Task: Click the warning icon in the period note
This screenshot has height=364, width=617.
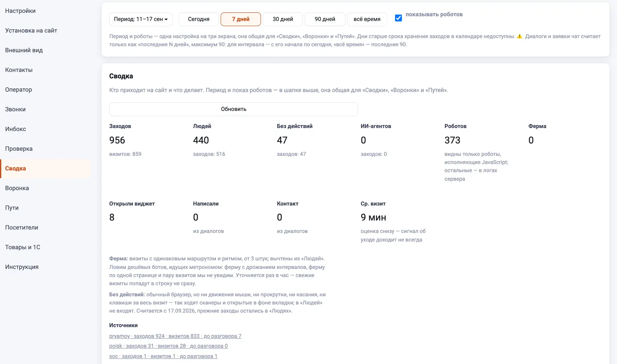Action: coord(520,36)
